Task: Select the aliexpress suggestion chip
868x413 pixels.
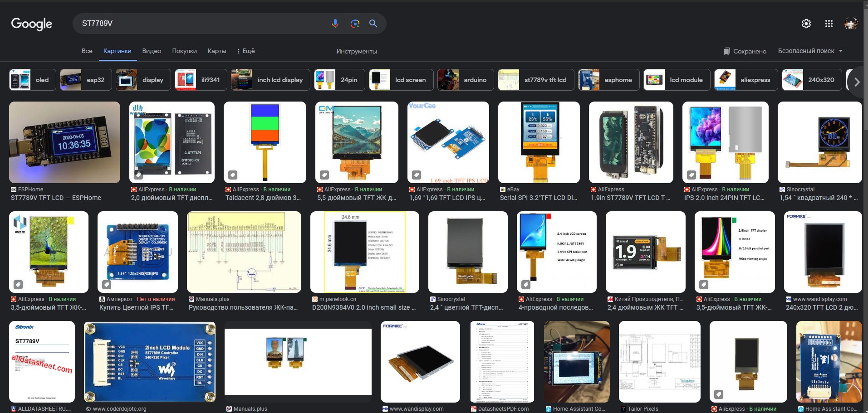Action: click(746, 80)
